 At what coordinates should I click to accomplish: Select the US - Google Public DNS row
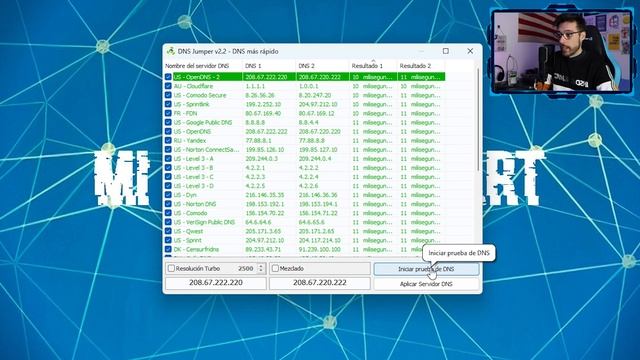(304, 122)
